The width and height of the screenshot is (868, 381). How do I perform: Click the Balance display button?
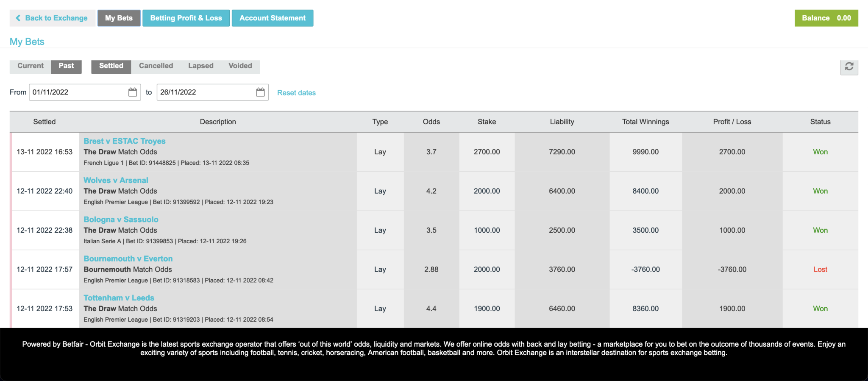[x=826, y=18]
